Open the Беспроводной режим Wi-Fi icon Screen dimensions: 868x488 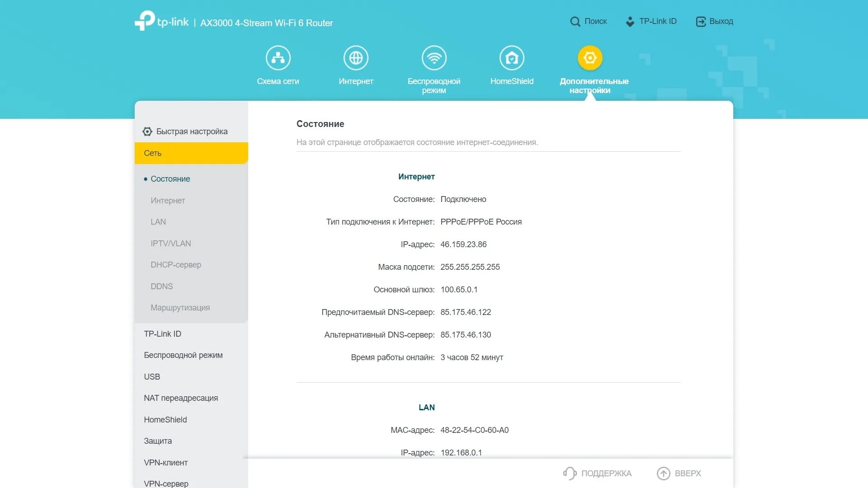point(434,58)
